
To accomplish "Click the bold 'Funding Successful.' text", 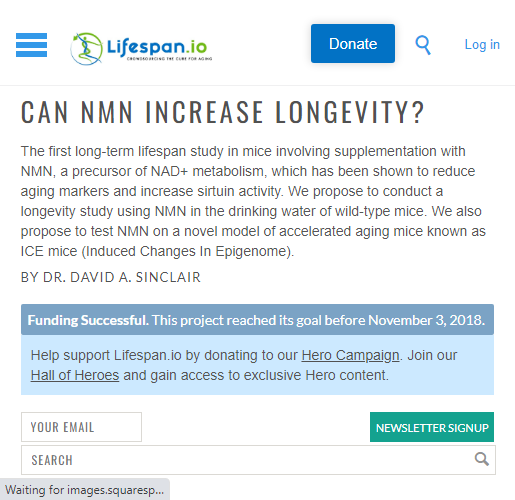I will click(88, 320).
